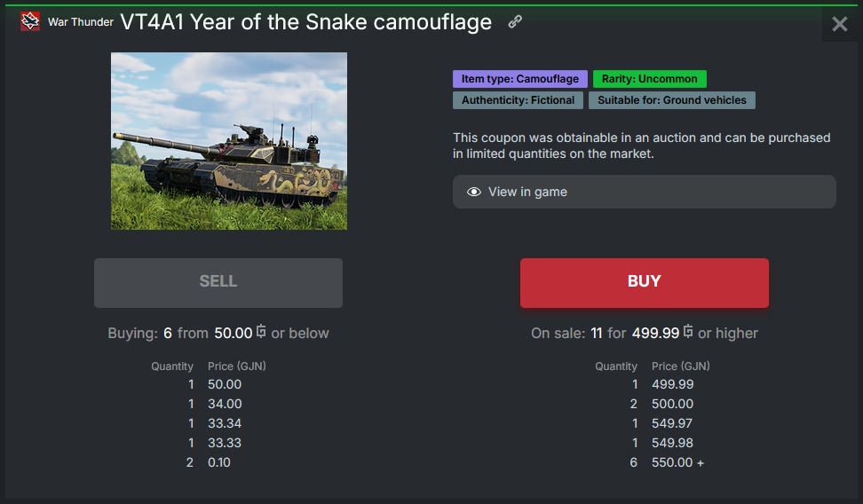Copy item link via chain icon
The height and width of the screenshot is (504, 863).
[515, 21]
